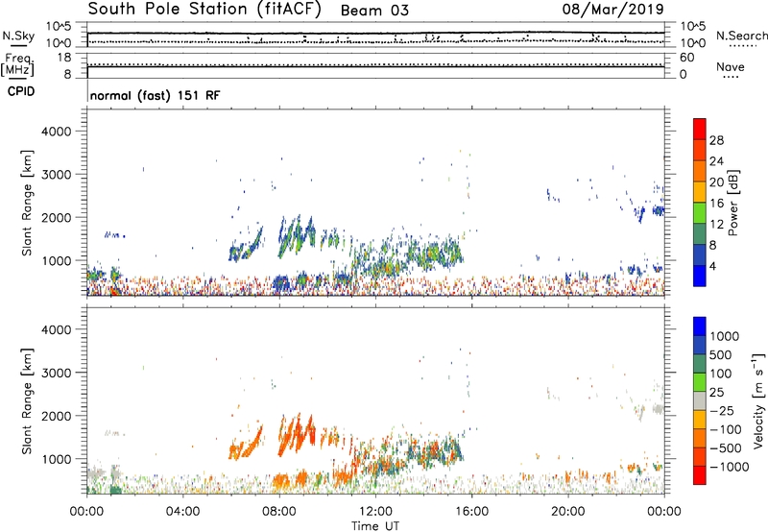Click the '28' tick on Power colorbar
Image resolution: width=768 pixels, height=532 pixels.
tap(716, 140)
